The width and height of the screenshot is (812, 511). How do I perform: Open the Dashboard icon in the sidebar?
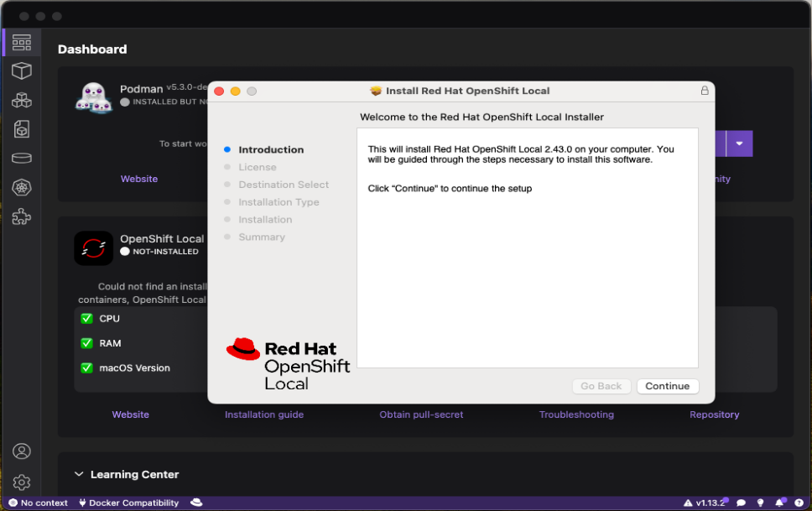[x=21, y=43]
